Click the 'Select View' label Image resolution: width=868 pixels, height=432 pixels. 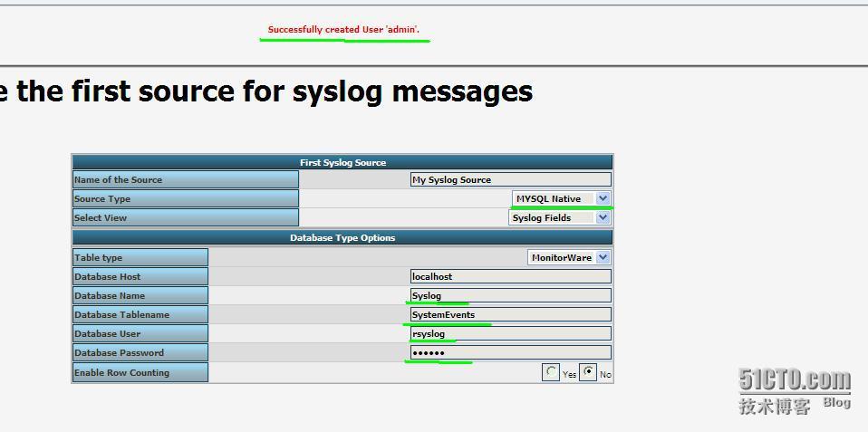(x=186, y=217)
